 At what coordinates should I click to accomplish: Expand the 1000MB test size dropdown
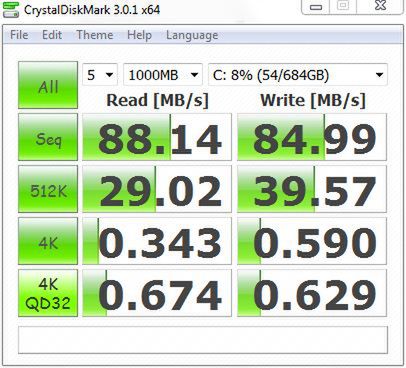coord(163,75)
